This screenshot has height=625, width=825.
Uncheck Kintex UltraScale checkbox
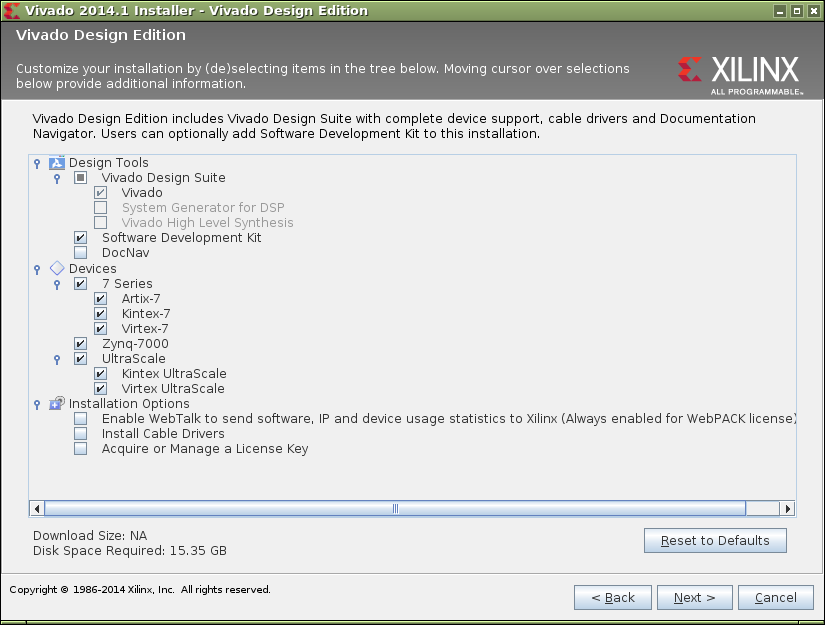click(100, 374)
